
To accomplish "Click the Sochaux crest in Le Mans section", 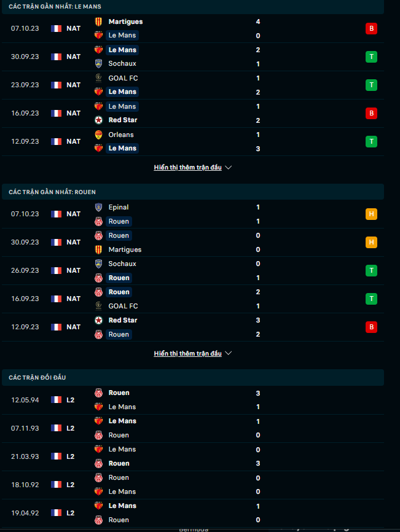I will point(98,63).
